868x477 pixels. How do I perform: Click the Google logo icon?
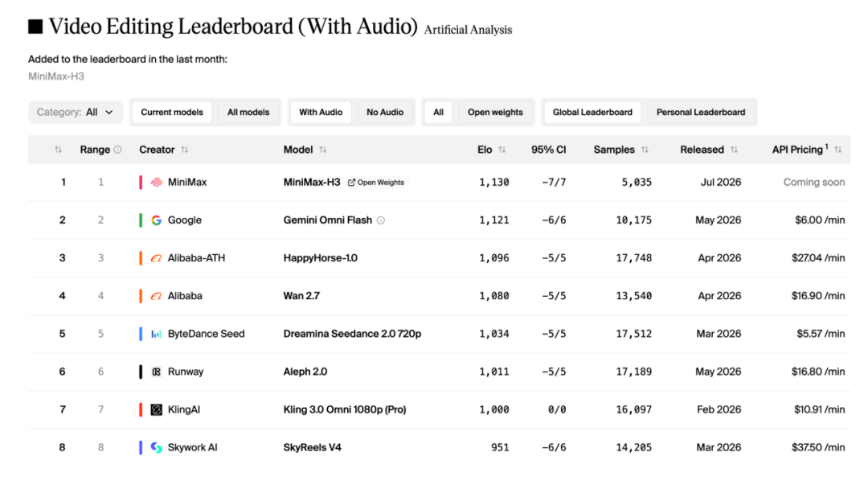click(x=157, y=220)
